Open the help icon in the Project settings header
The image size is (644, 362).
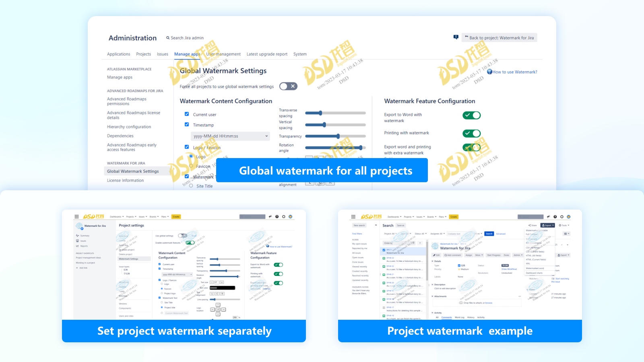277,216
